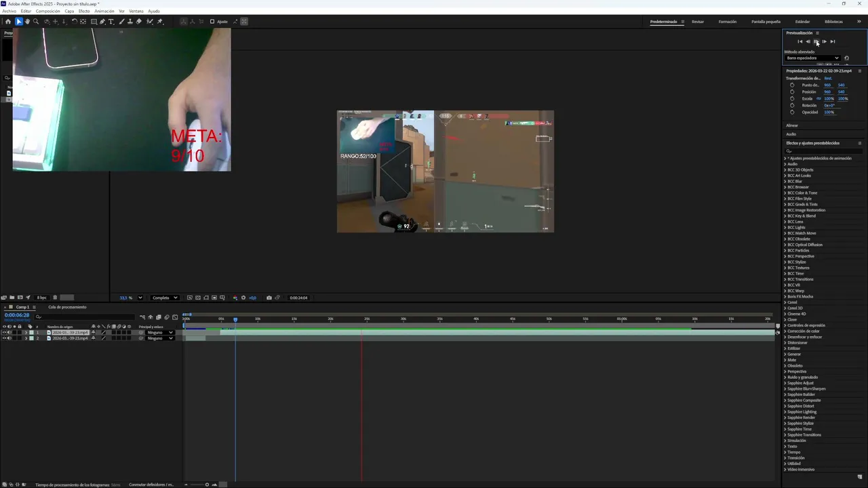Toggle the region of interest button in the viewer

point(214,298)
